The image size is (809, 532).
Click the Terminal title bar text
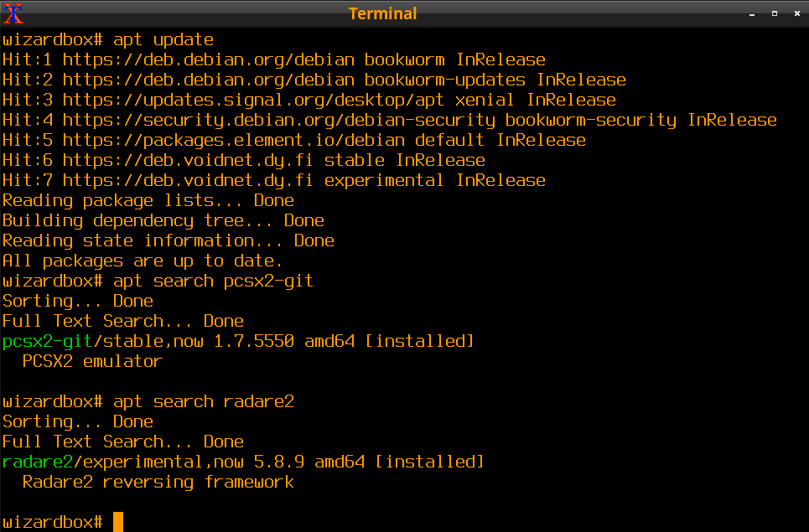click(382, 13)
